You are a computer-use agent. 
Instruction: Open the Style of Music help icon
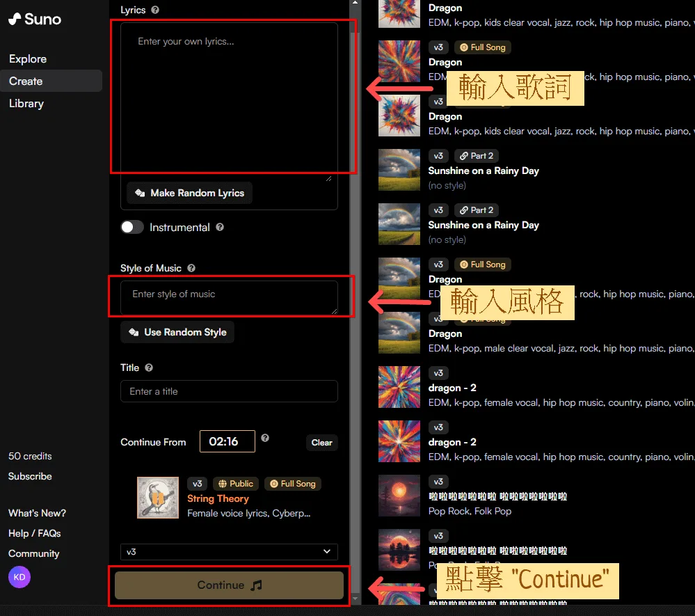[x=191, y=268]
